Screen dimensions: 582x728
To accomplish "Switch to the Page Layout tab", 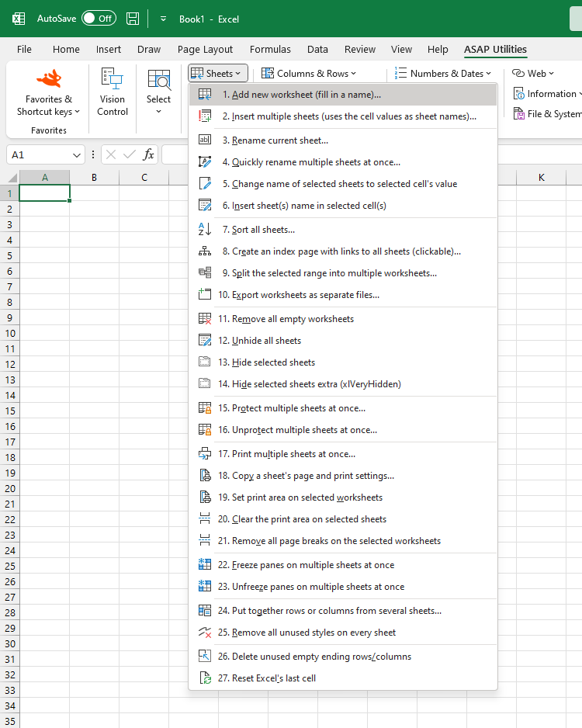I will 205,49.
